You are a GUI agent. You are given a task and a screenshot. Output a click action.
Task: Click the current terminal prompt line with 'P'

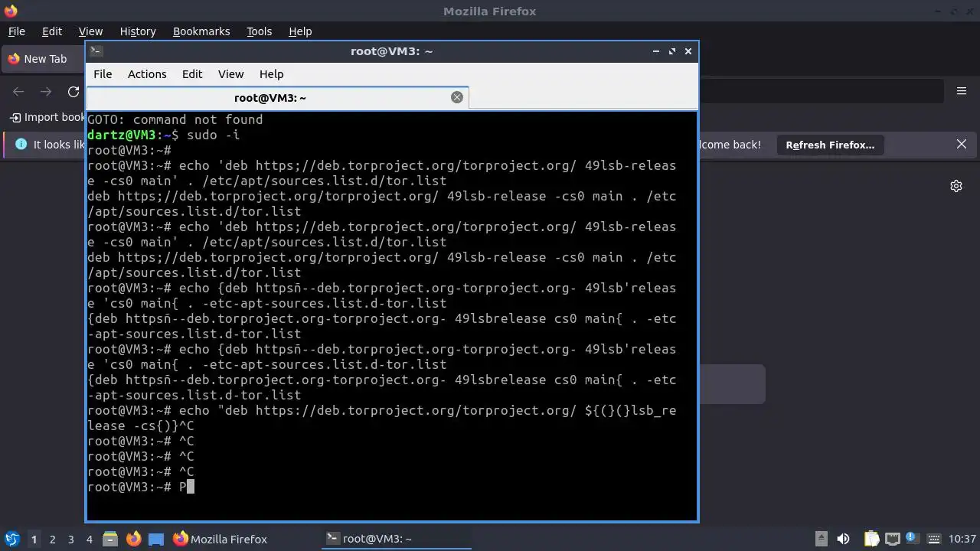[x=141, y=487]
